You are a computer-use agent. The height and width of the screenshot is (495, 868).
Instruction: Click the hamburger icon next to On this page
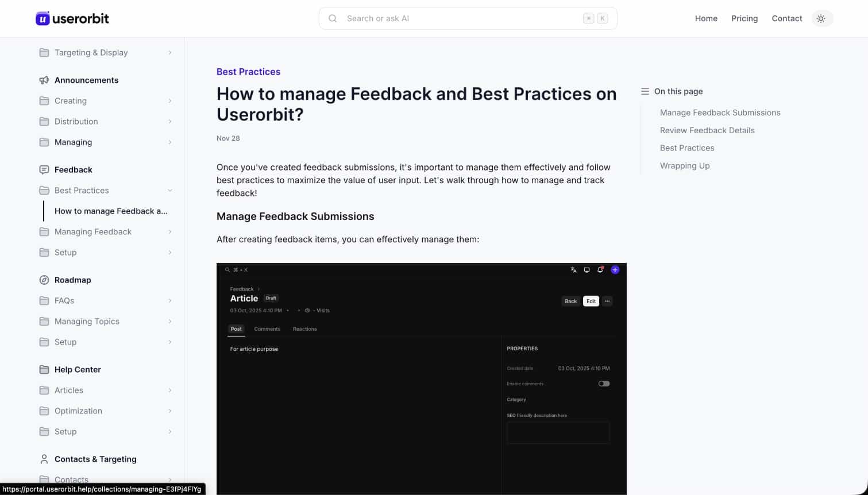645,91
